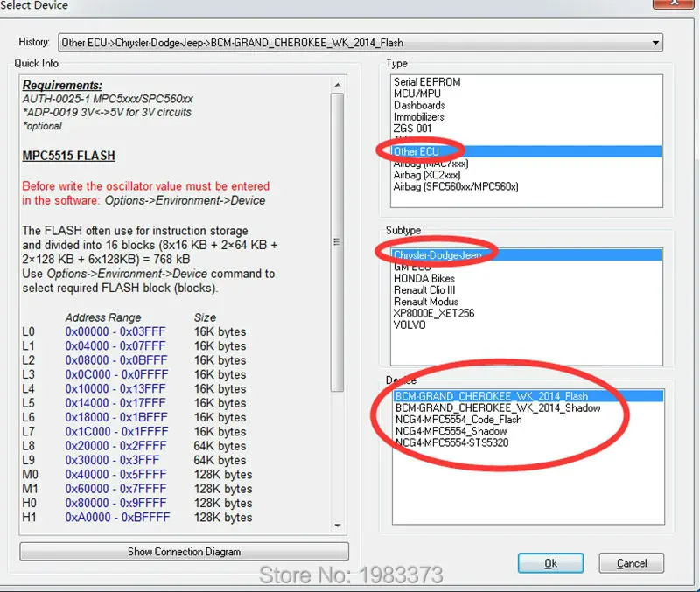
Task: Click address range 0x00000 - 0x03FFF
Action: coord(115,331)
